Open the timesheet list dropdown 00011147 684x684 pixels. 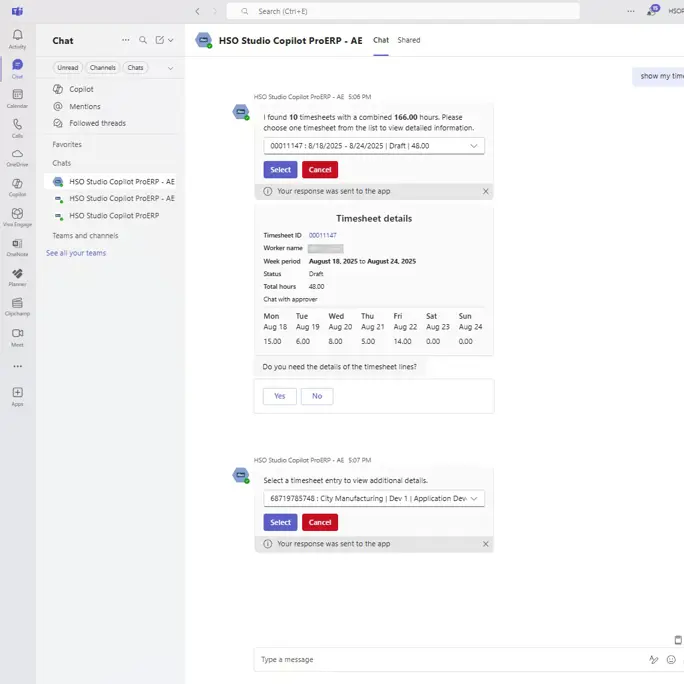[374, 146]
